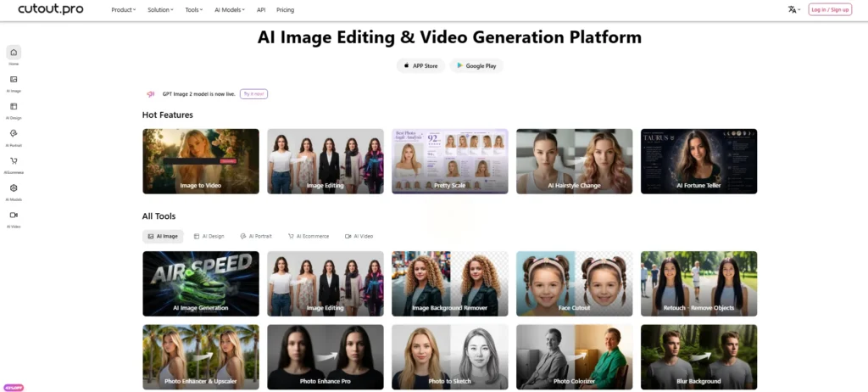Click the Log in / Sign up button
Image resolution: width=868 pixels, height=392 pixels.
(830, 9)
